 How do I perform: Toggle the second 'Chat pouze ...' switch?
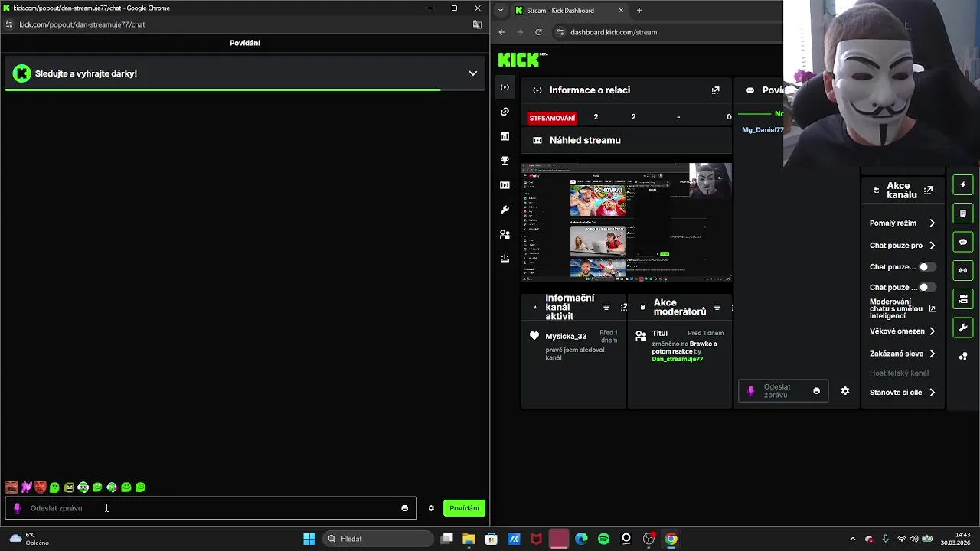click(x=926, y=288)
